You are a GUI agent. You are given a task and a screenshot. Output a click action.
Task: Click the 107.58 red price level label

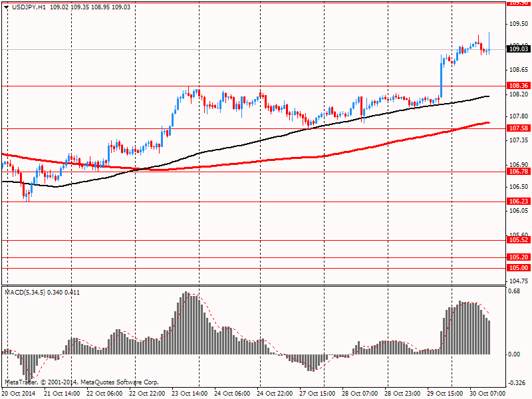[518, 128]
